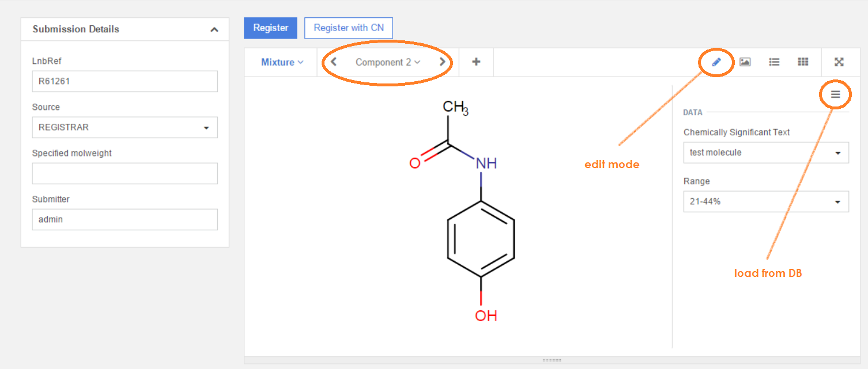Open hamburger menu to load from DB
The image size is (868, 369).
tap(835, 95)
